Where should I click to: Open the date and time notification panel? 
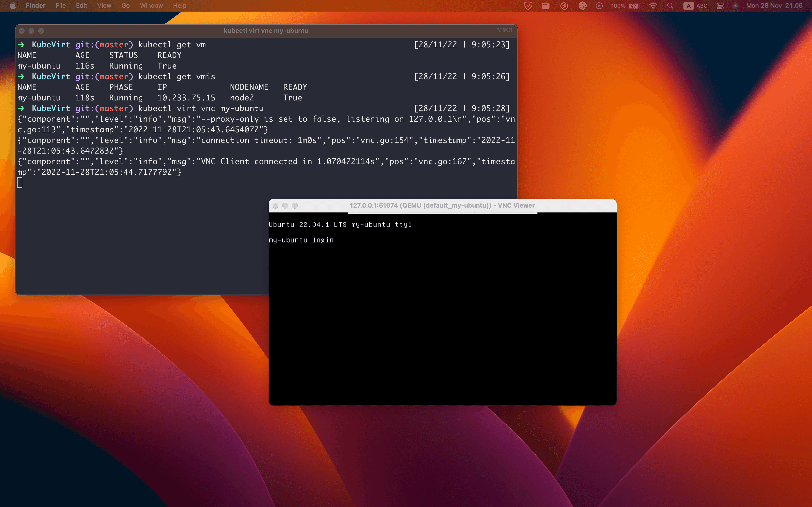(x=774, y=6)
